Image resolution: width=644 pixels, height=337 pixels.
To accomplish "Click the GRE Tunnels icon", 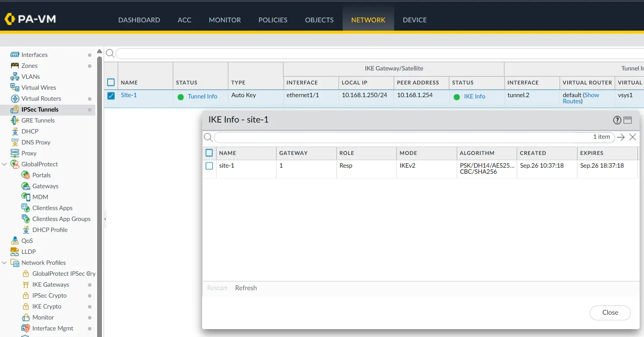I will click(15, 120).
